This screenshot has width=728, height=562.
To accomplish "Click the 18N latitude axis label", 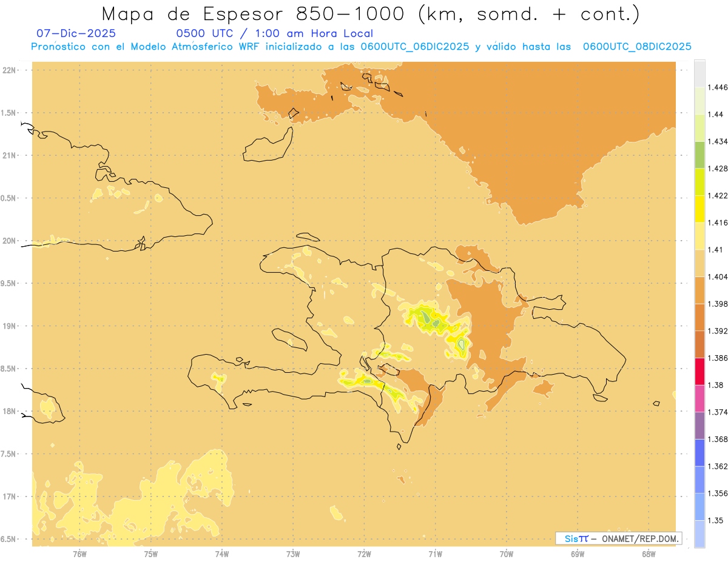I will [10, 411].
